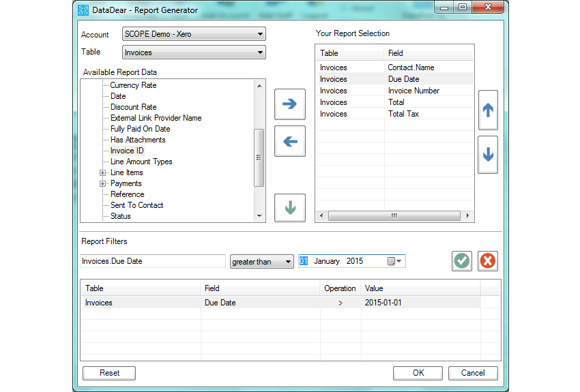Add selected field with right arrow button
Screen dimensions: 580x392
(x=289, y=104)
